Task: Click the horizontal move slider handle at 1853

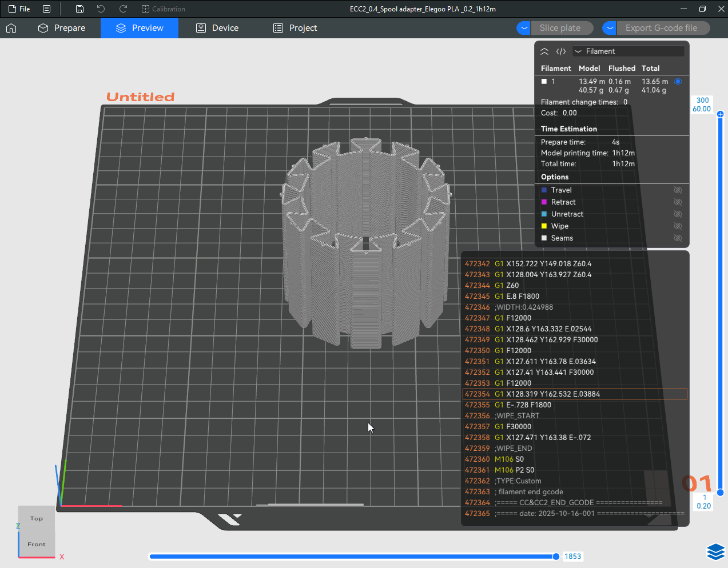Action: [x=556, y=557]
